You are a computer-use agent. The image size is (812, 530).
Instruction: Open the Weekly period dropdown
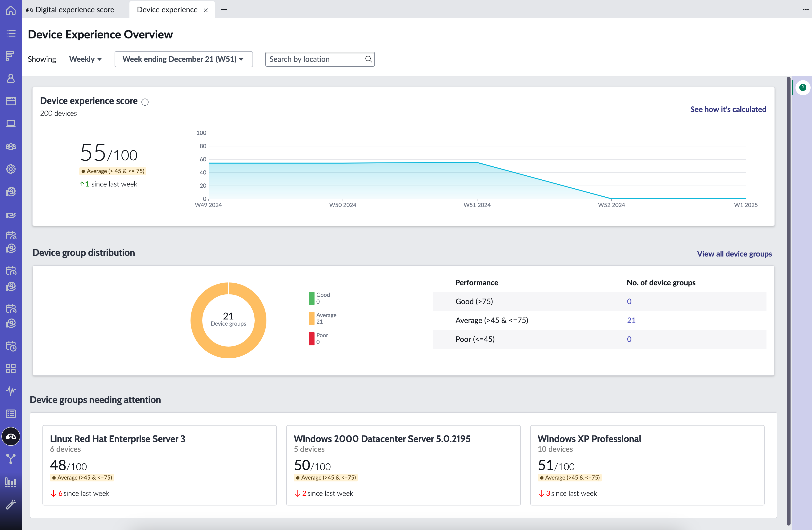point(85,59)
